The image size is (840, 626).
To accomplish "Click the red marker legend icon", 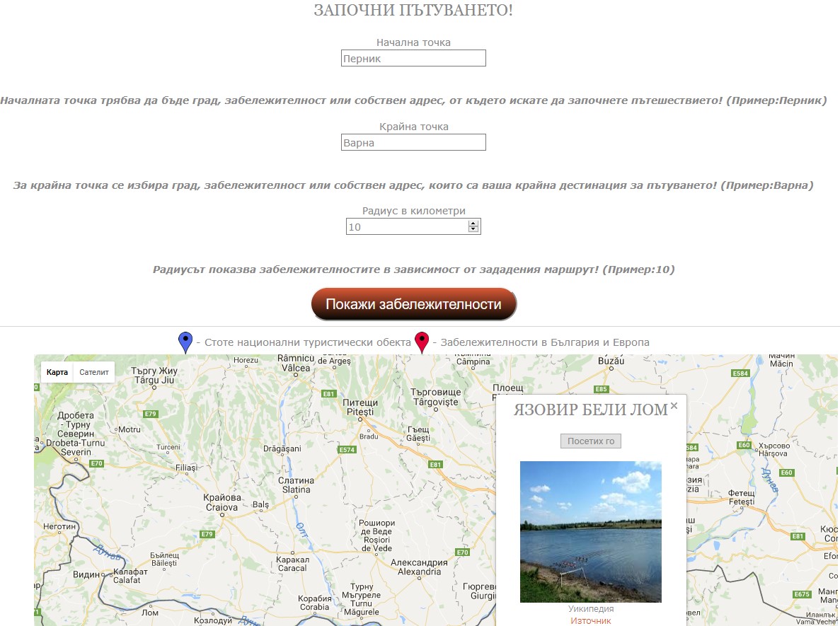I will click(422, 342).
